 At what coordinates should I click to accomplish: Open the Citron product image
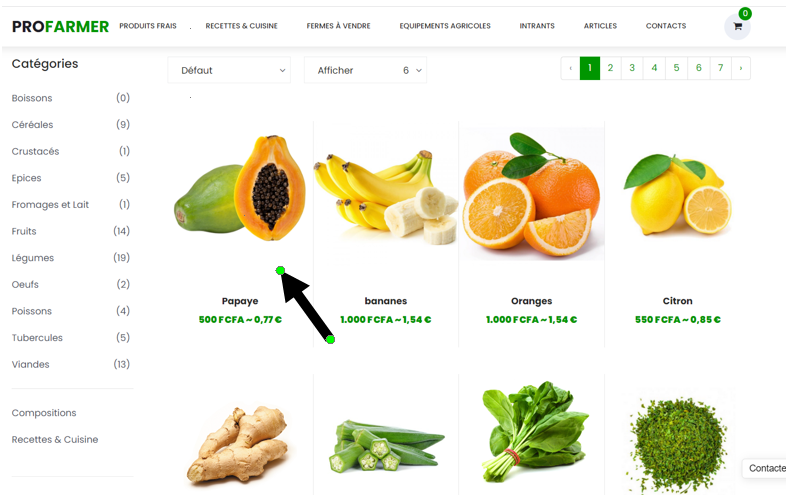pyautogui.click(x=677, y=194)
